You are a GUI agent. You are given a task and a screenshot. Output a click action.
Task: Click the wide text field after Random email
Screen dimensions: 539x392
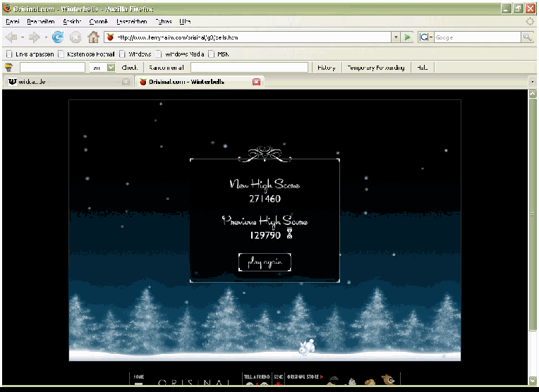coord(249,68)
